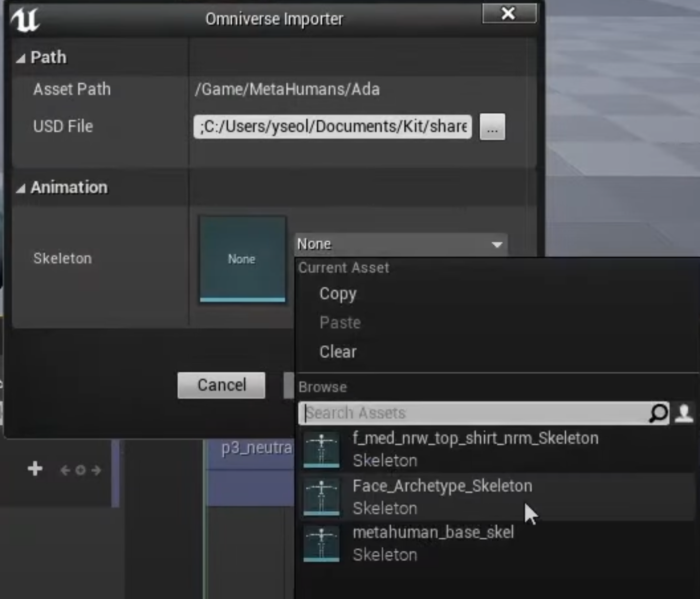
Task: Select f_med_nrw_top_shirt_nrm_Skeleton asset
Action: click(497, 449)
